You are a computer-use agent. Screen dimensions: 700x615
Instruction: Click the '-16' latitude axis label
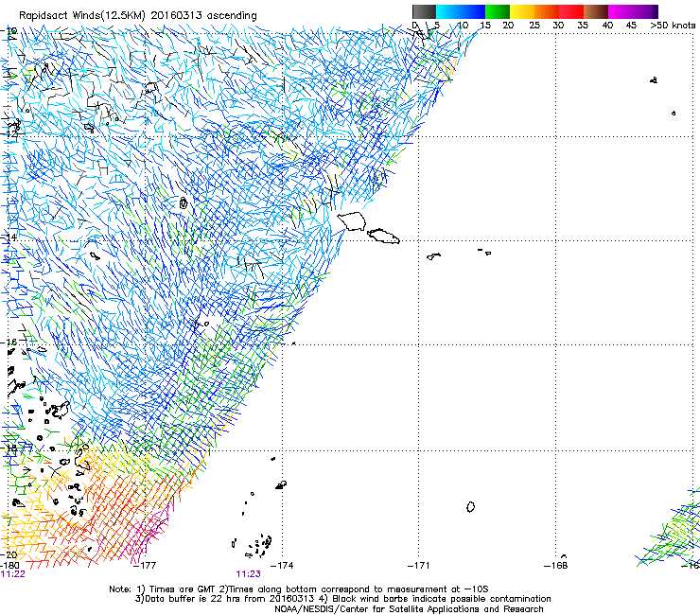tap(9, 343)
